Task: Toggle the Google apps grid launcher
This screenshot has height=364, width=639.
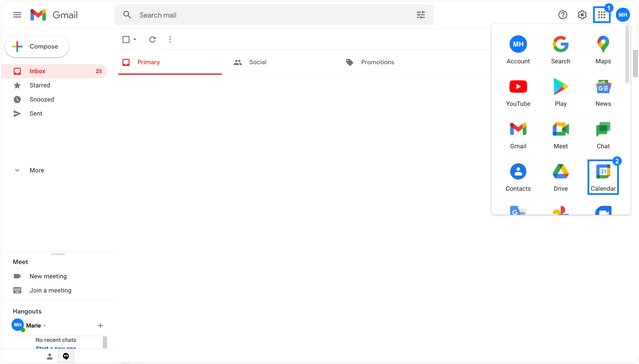Action: click(x=602, y=15)
